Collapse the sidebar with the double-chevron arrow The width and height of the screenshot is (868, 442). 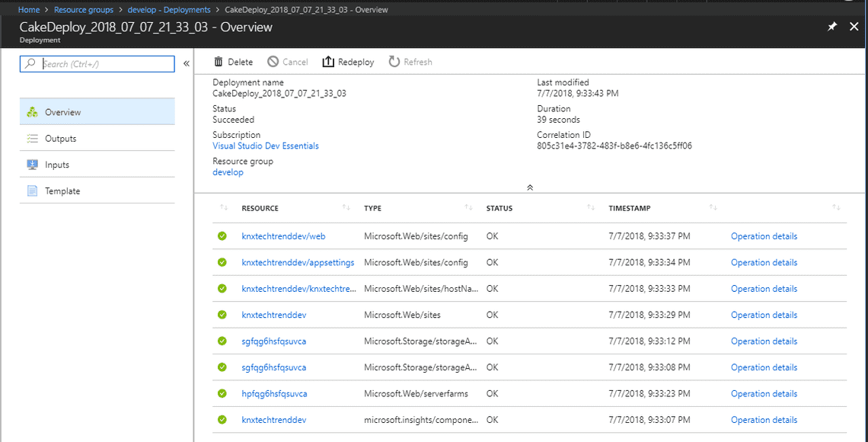point(187,64)
